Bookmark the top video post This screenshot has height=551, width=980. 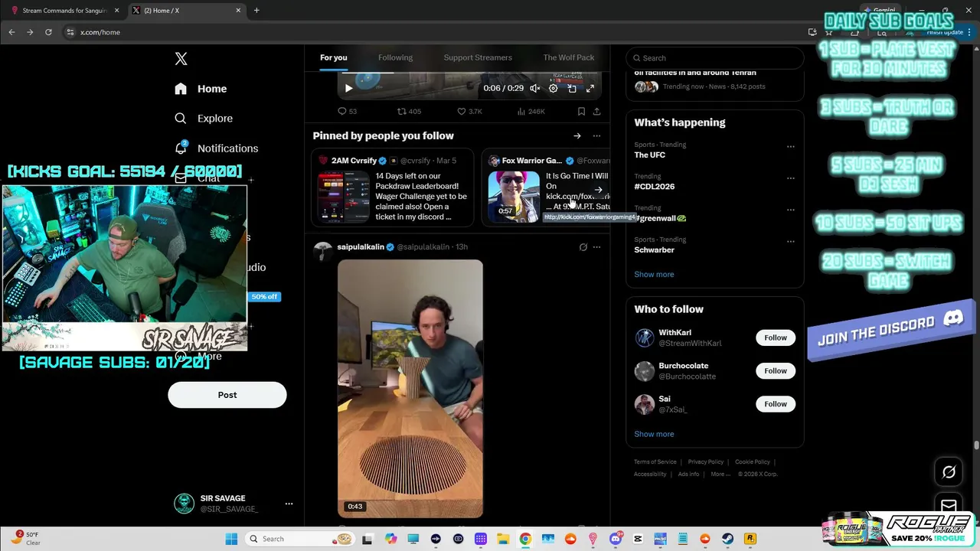(x=581, y=112)
